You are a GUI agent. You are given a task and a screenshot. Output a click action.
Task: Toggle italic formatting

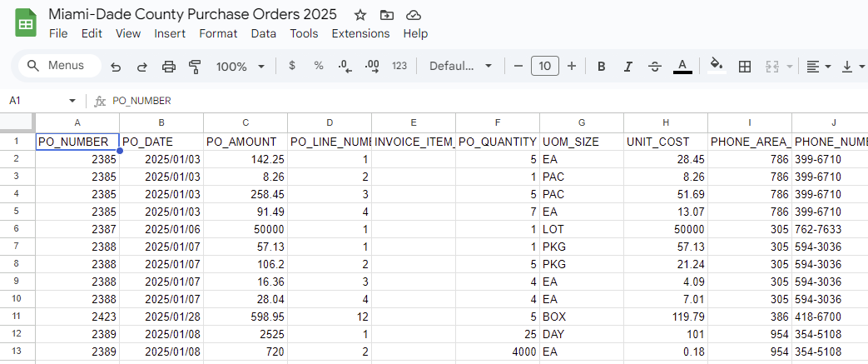tap(628, 67)
